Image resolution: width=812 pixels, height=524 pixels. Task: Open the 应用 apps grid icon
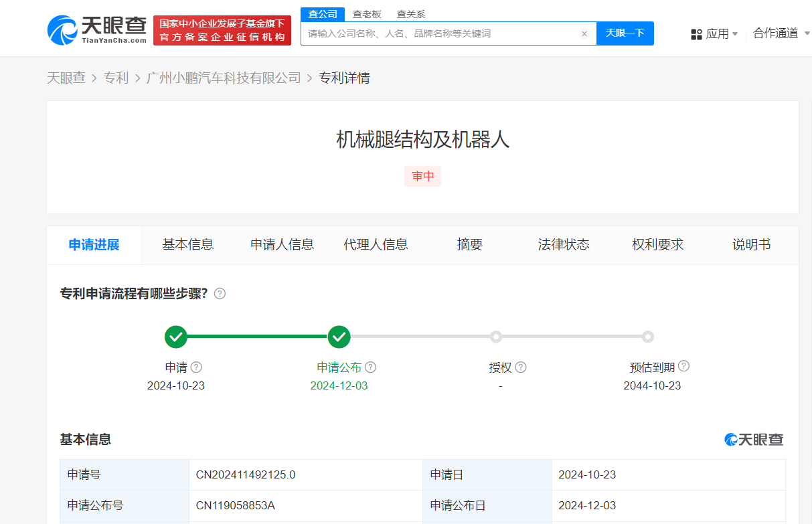click(x=696, y=33)
